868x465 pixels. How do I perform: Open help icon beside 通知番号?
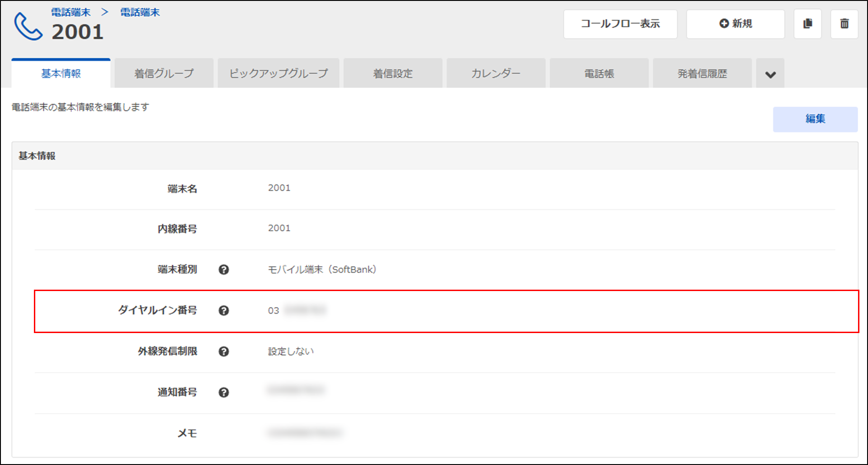[223, 392]
